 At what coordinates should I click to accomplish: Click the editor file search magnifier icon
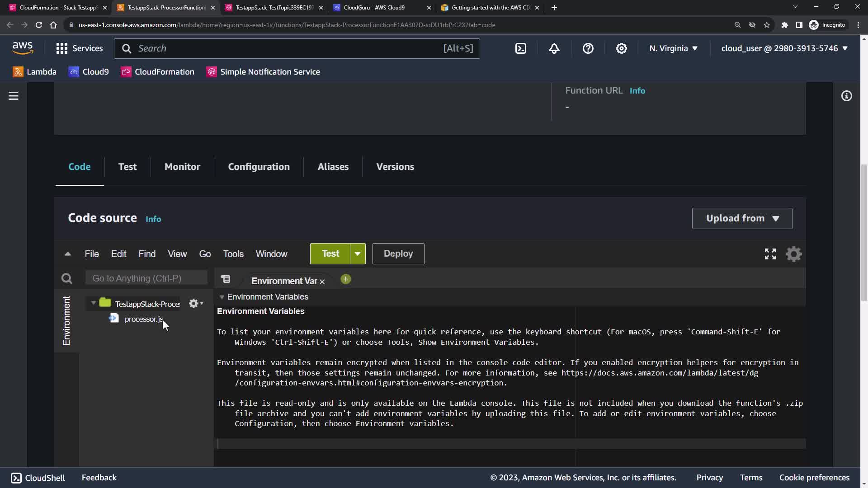67,278
